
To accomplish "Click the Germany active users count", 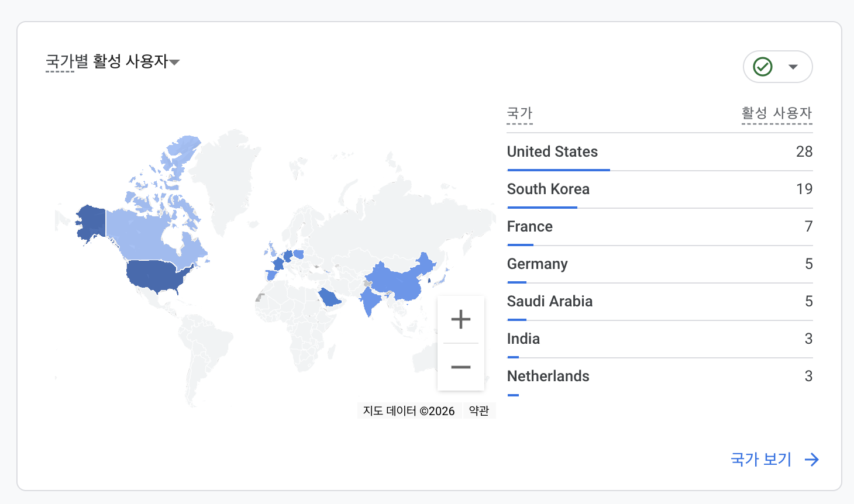I will [809, 264].
